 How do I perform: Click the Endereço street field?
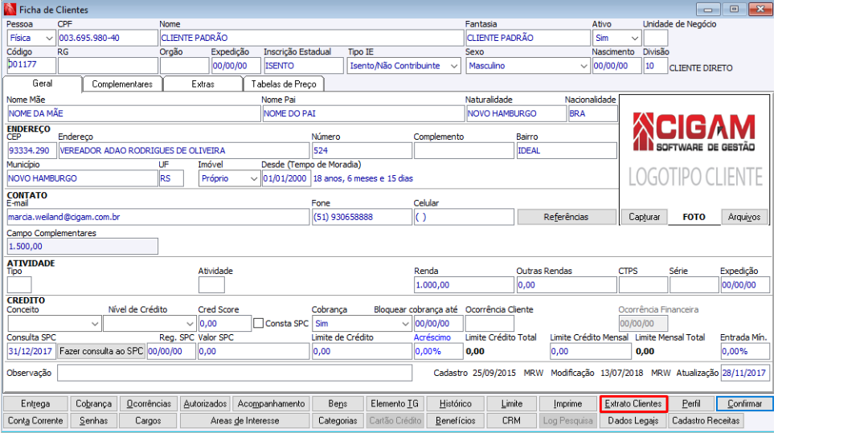184,150
